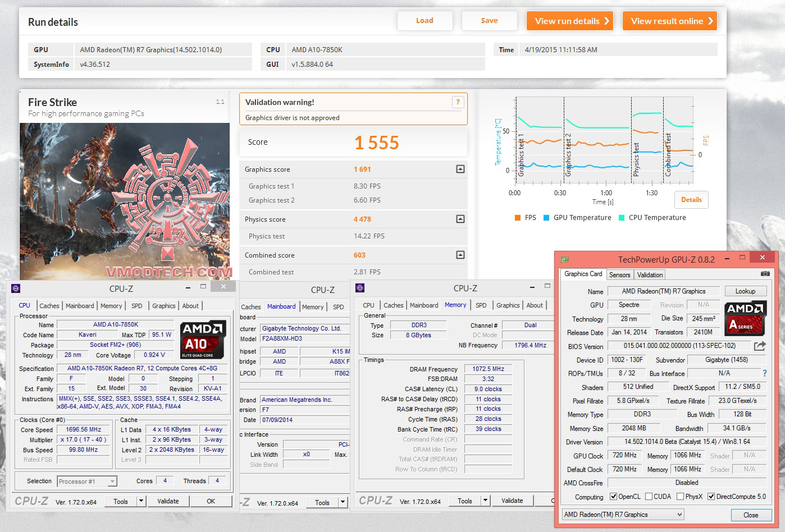The image size is (785, 532).
Task: Toggle the DirectCompute 5.0 checkbox
Action: (x=711, y=497)
